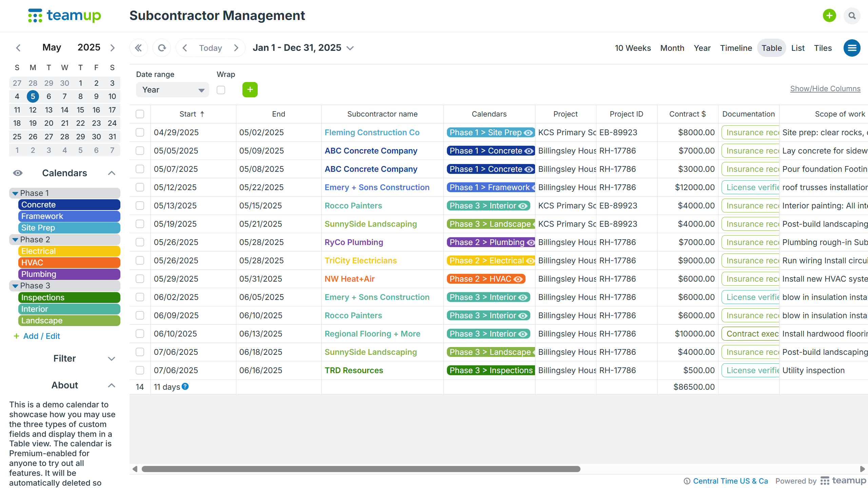868x488 pixels.
Task: Open Show/Hide Columns link
Action: (x=825, y=88)
